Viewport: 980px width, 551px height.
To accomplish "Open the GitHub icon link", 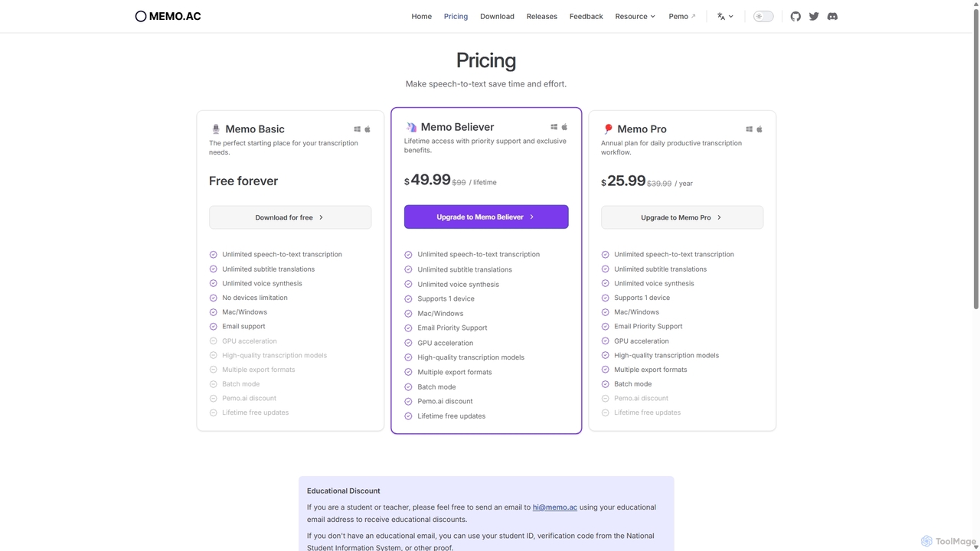I will (795, 16).
